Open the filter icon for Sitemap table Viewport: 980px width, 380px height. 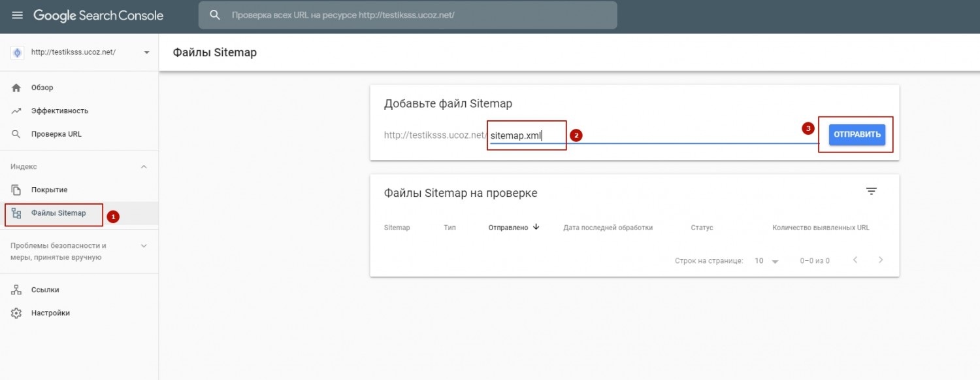[871, 191]
